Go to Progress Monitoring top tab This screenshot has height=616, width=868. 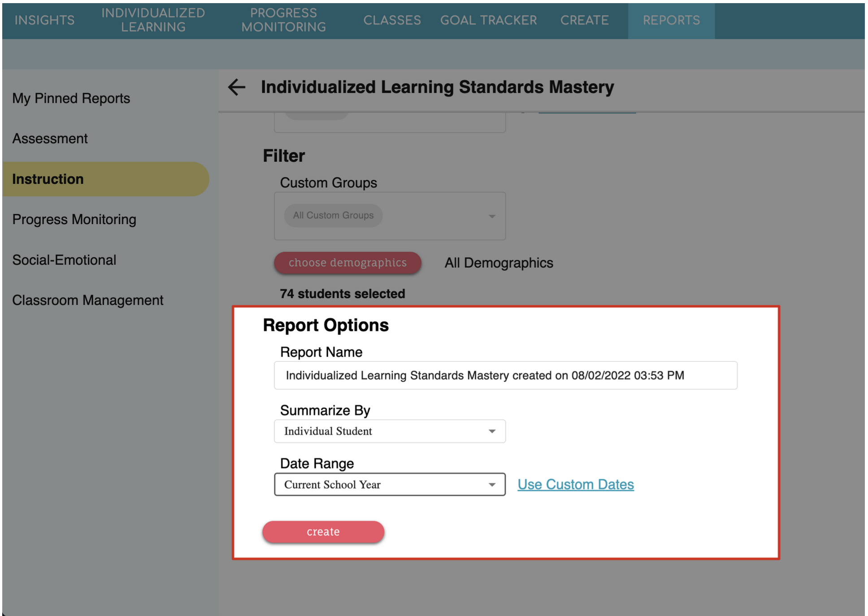coord(283,20)
